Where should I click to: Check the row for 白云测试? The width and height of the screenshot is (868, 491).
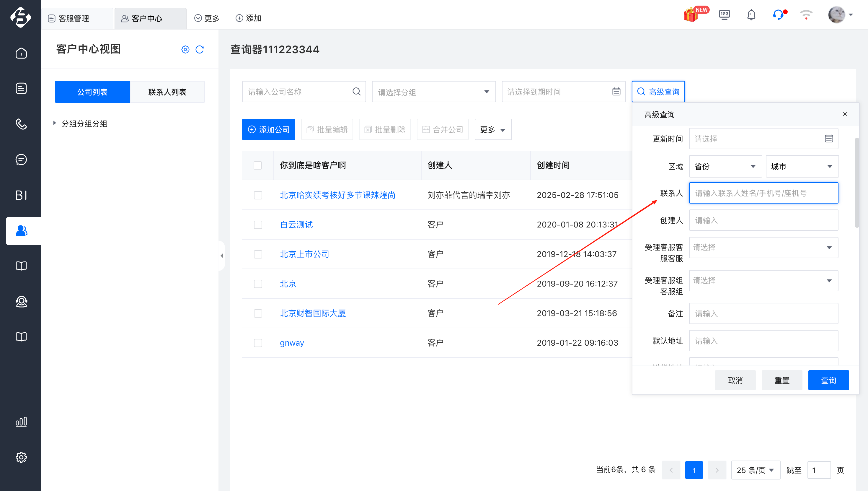[258, 225]
